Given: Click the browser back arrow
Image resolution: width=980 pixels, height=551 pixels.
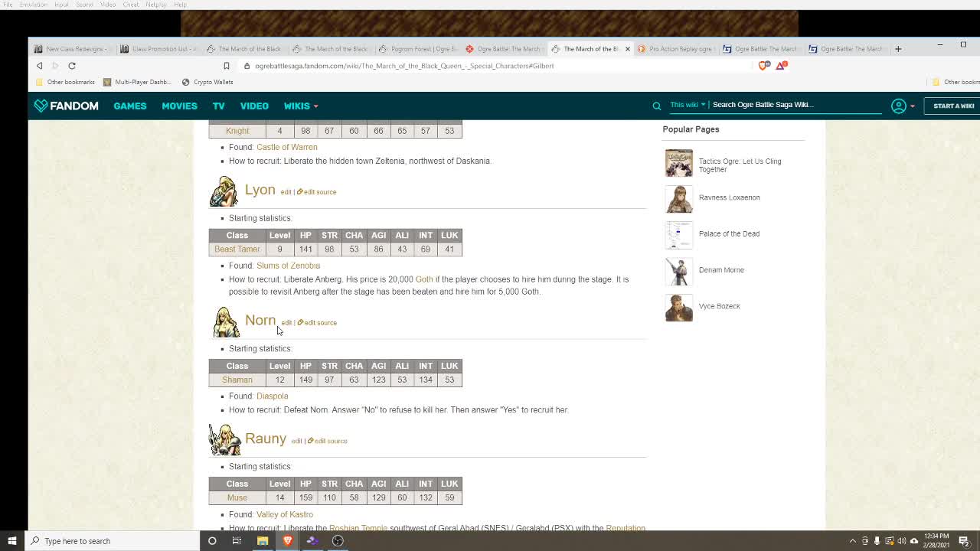Looking at the screenshot, I should (40, 66).
